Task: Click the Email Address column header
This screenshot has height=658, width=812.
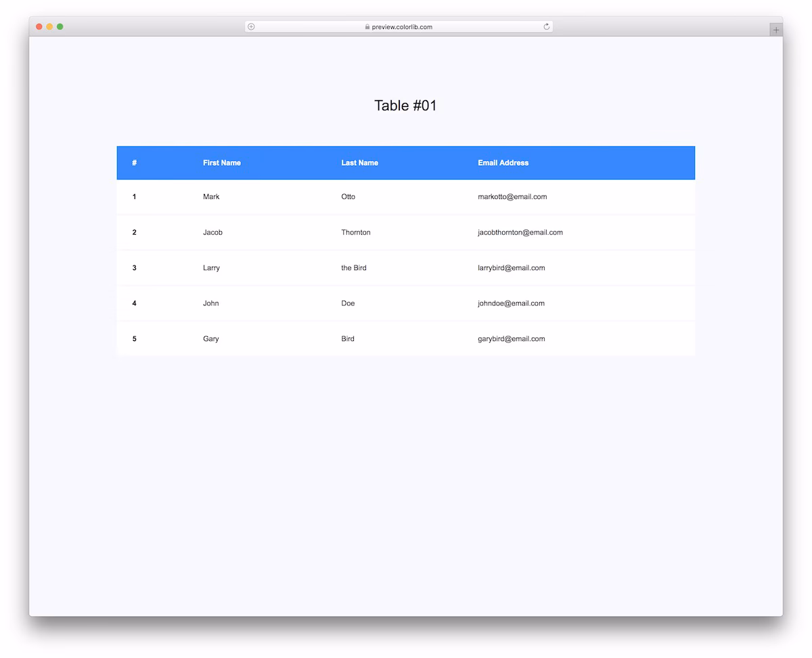Action: [503, 163]
